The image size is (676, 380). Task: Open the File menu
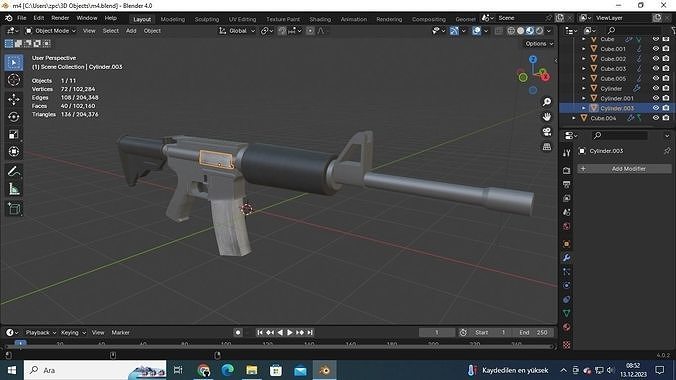point(22,18)
